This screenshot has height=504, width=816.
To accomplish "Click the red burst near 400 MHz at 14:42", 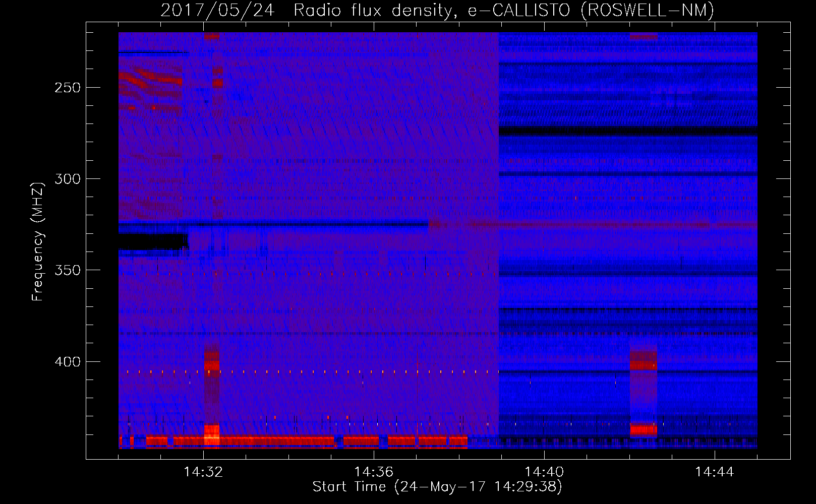I will tap(644, 361).
